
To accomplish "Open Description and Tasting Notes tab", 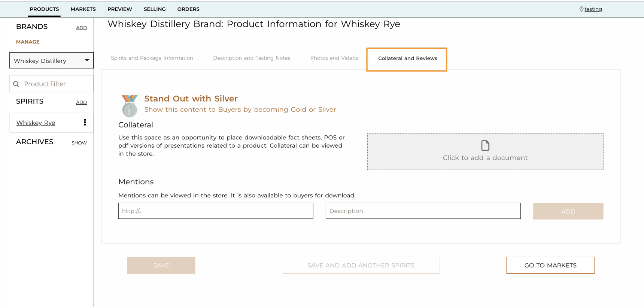I will coord(252,58).
